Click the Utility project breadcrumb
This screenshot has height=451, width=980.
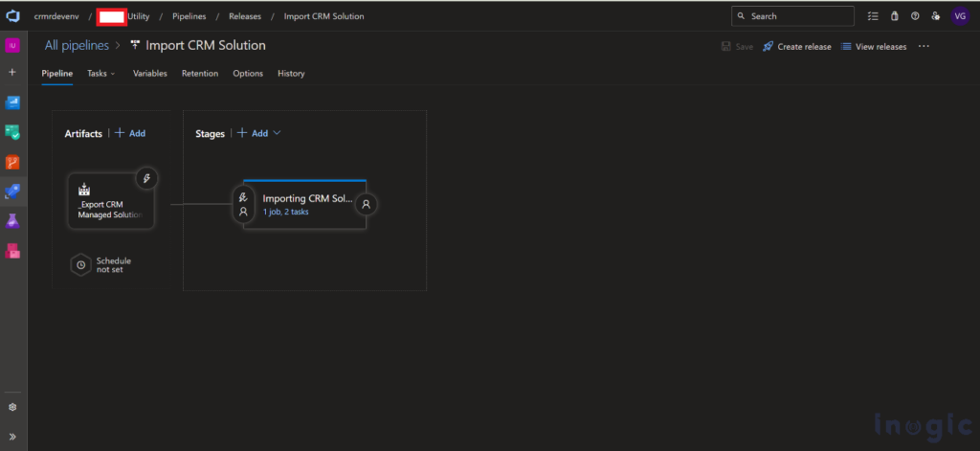point(138,16)
